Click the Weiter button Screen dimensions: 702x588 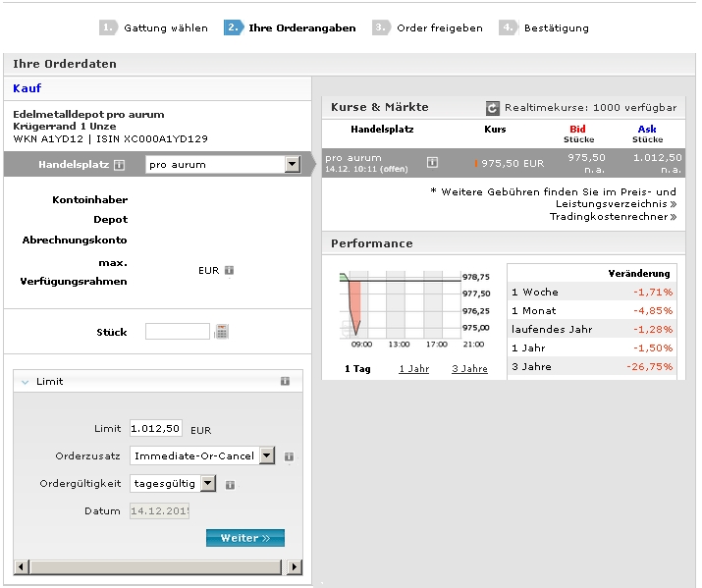(x=244, y=538)
